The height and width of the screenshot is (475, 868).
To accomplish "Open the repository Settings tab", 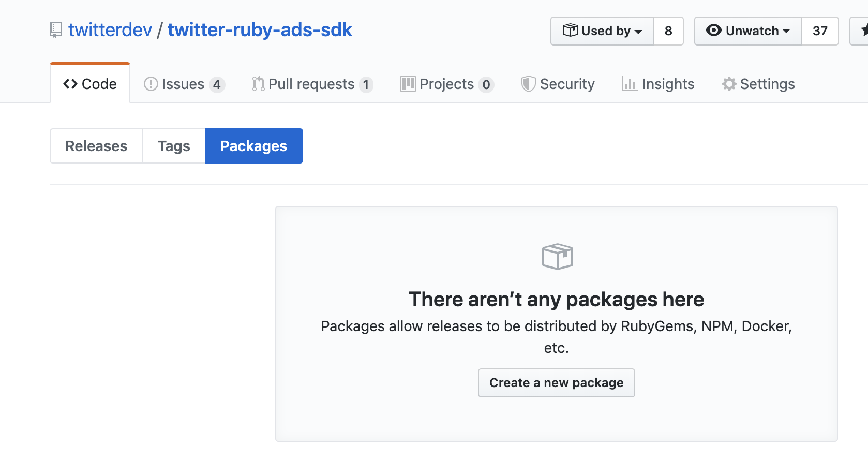I will tap(758, 84).
